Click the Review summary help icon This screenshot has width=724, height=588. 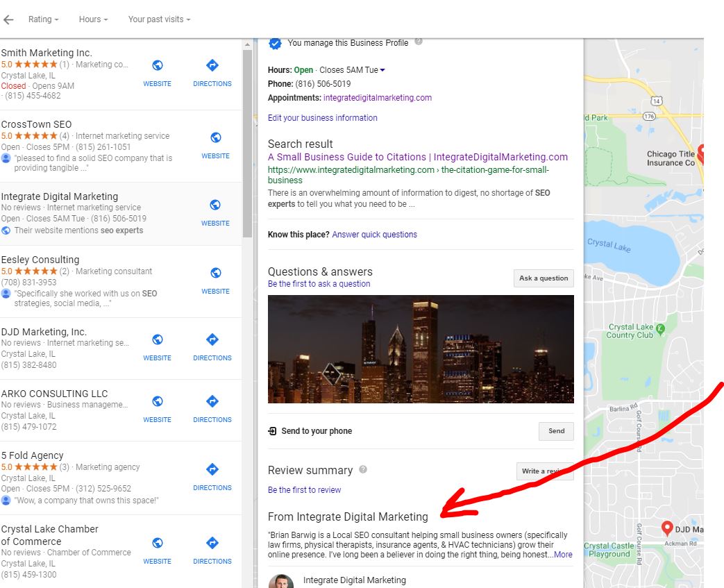[363, 470]
